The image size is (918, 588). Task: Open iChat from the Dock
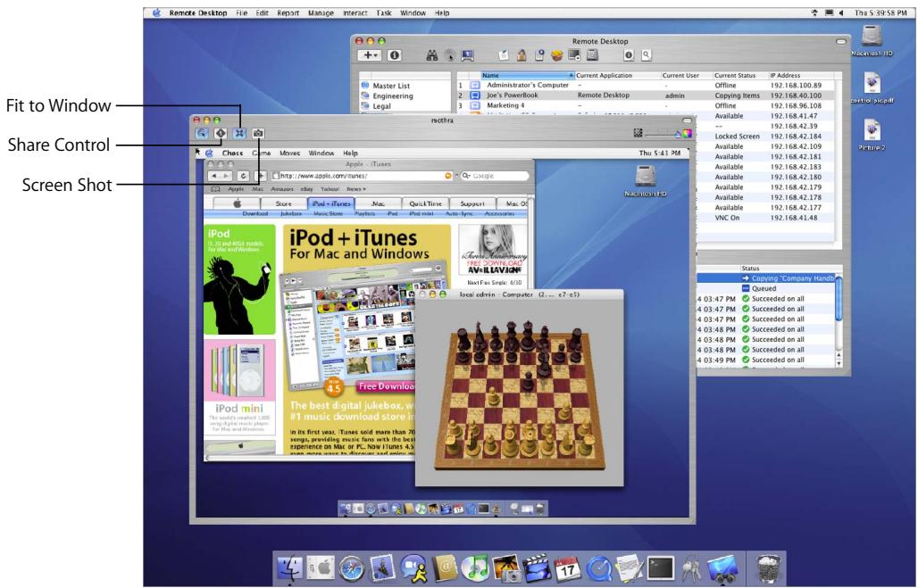coord(413,568)
